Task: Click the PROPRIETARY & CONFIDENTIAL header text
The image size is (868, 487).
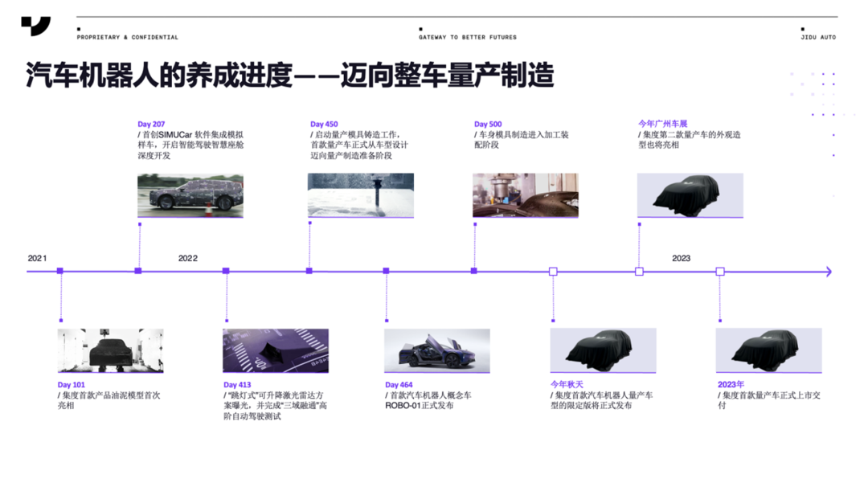Action: (x=127, y=37)
